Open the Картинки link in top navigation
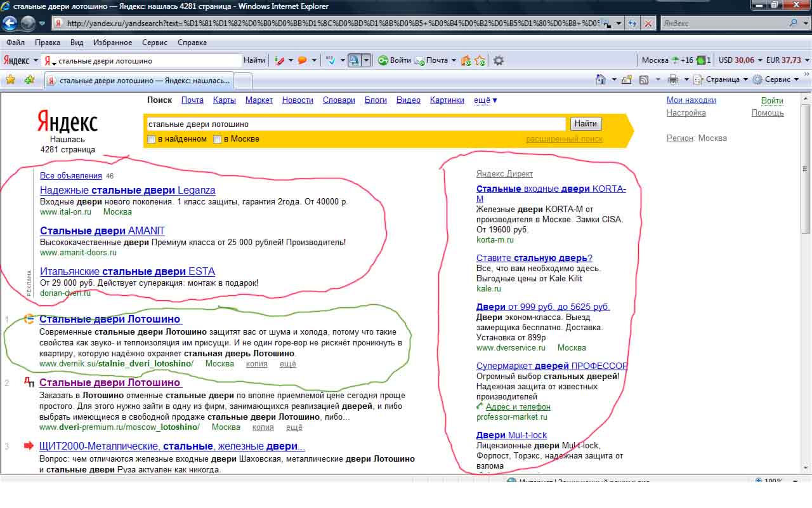 point(447,100)
